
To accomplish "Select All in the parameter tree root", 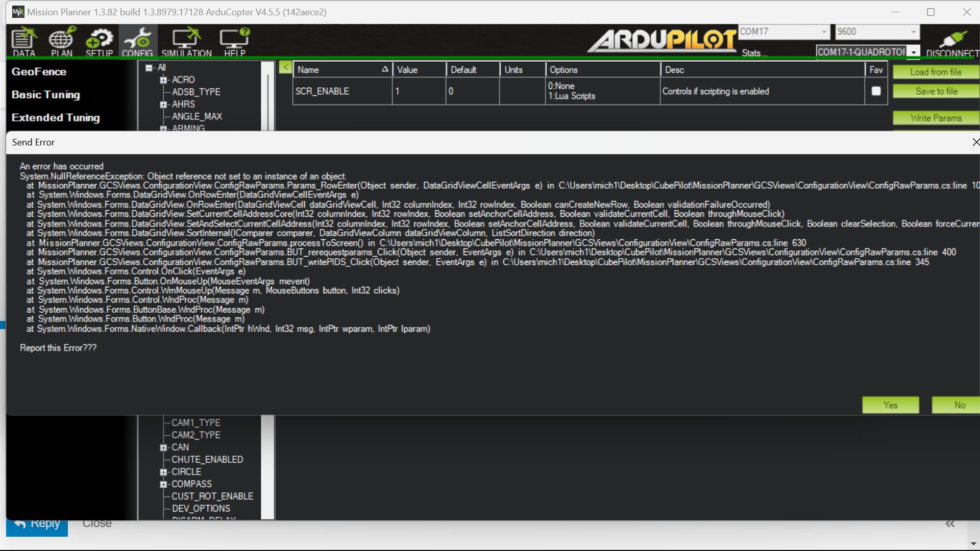I will pos(161,67).
